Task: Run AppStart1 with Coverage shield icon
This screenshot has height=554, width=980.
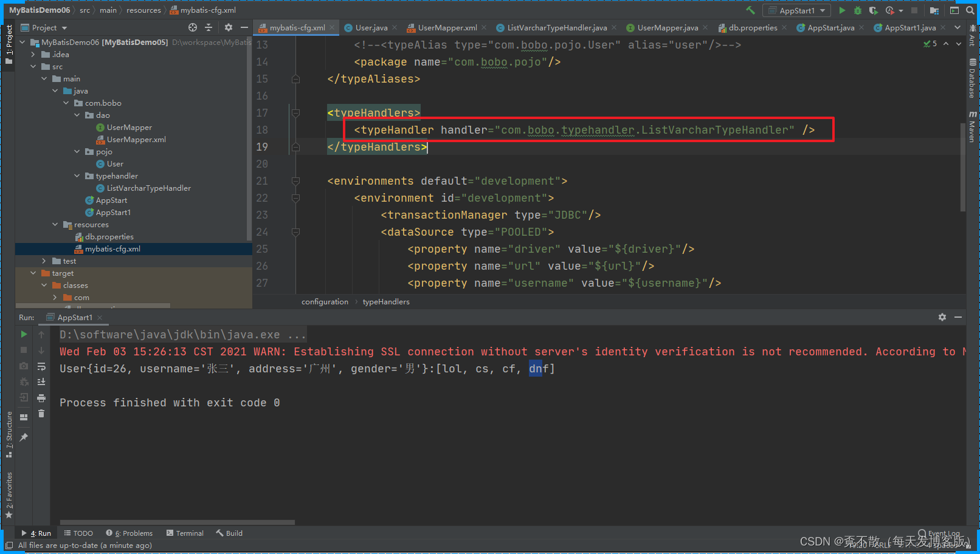Action: point(874,10)
